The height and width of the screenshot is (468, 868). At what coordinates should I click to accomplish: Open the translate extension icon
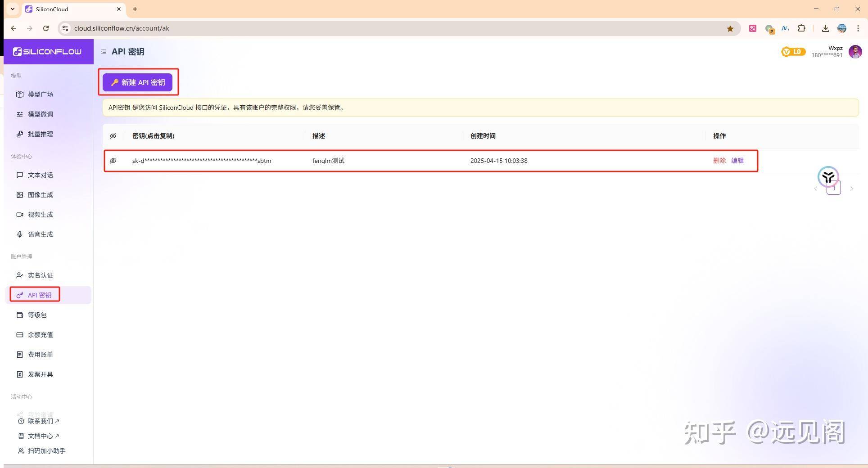753,28
